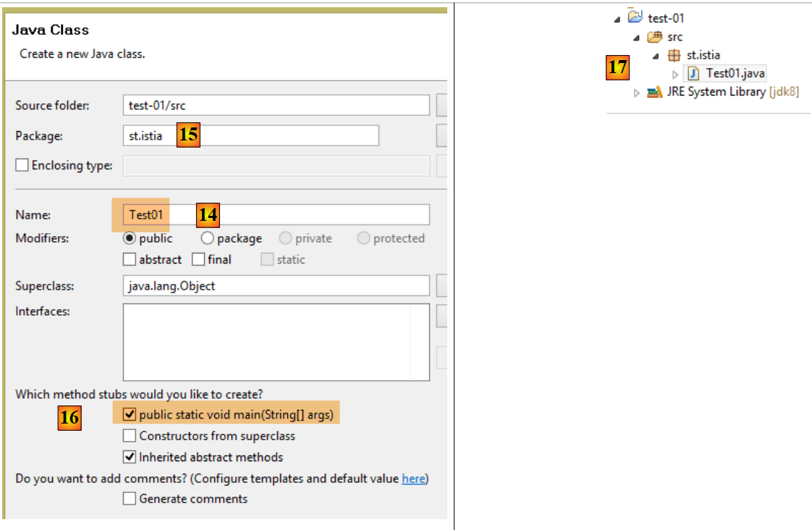Viewport: 812px width, 530px height.
Task: Click into the Superclass text field
Action: coord(276,286)
